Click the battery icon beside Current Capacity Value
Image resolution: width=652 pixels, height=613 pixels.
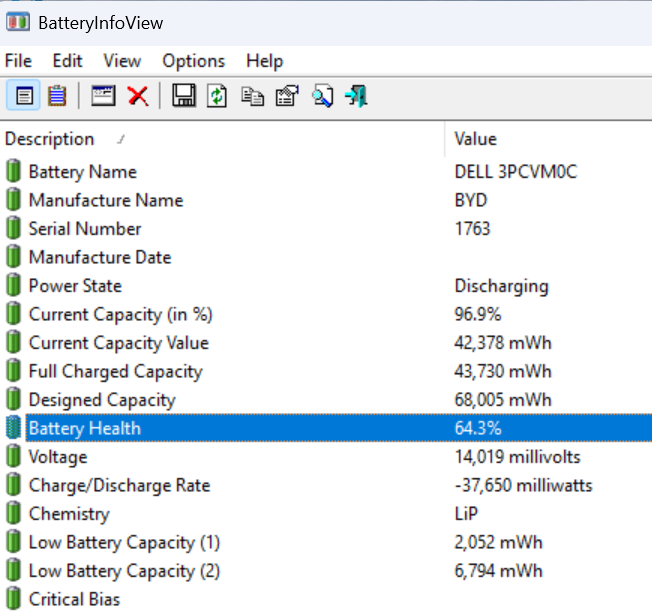pyautogui.click(x=13, y=342)
